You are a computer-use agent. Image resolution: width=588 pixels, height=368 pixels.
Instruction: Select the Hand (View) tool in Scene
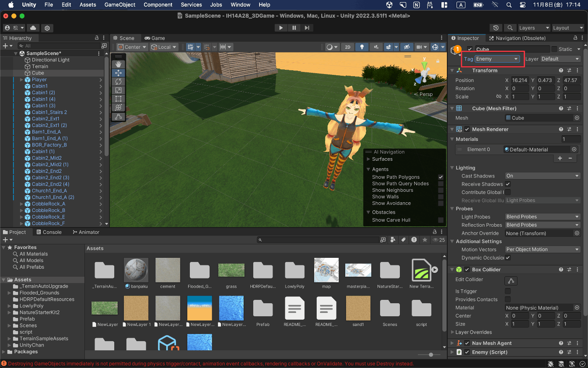point(118,64)
